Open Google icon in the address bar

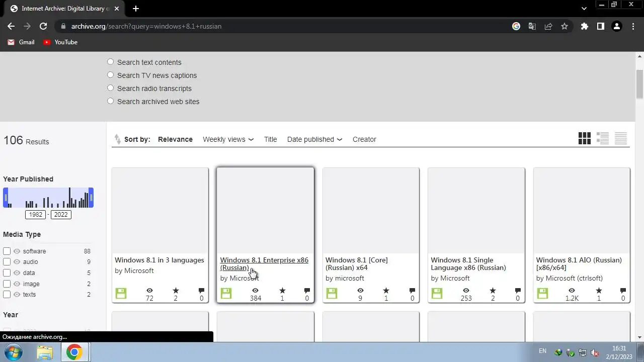coord(516,26)
